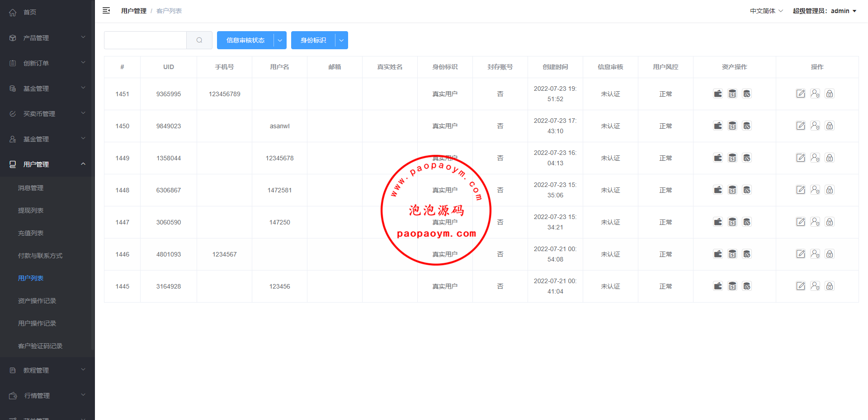Click the search magnifier icon button
The height and width of the screenshot is (420, 868).
point(199,40)
